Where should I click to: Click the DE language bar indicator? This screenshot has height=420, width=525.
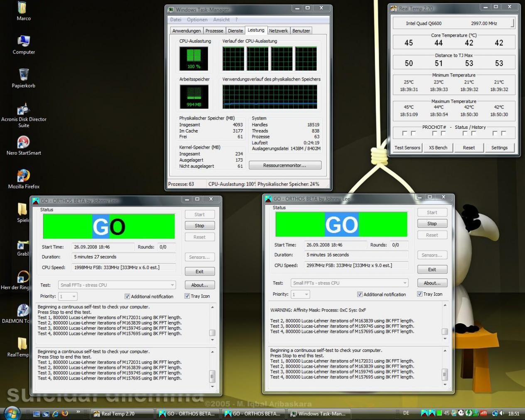(x=406, y=413)
